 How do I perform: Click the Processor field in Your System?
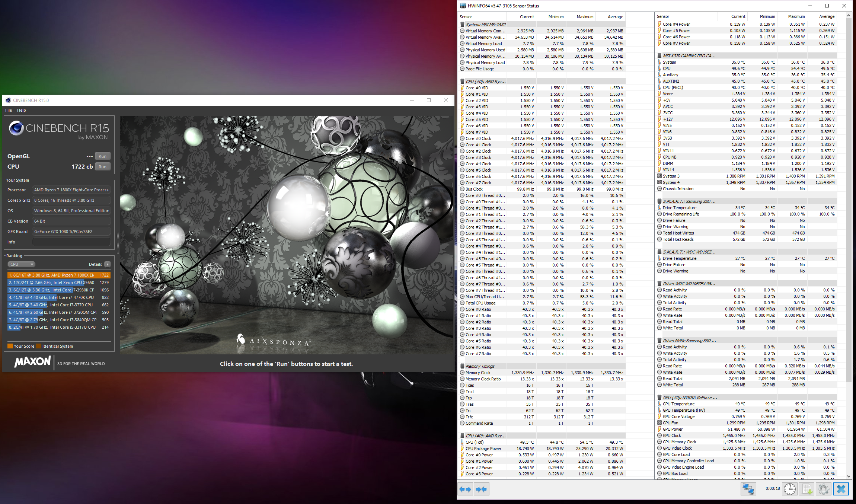pos(71,190)
